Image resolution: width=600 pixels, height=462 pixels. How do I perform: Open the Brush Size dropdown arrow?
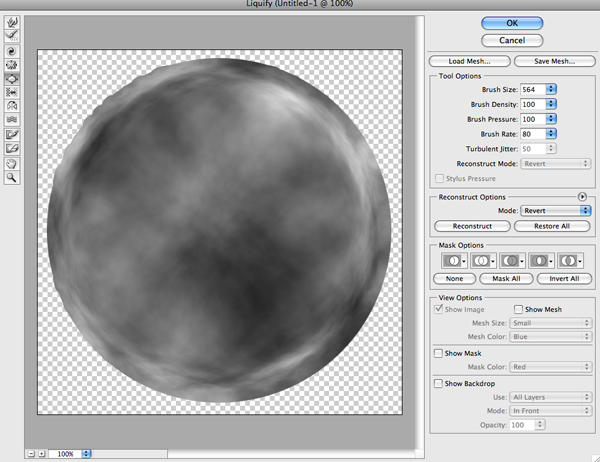[551, 89]
